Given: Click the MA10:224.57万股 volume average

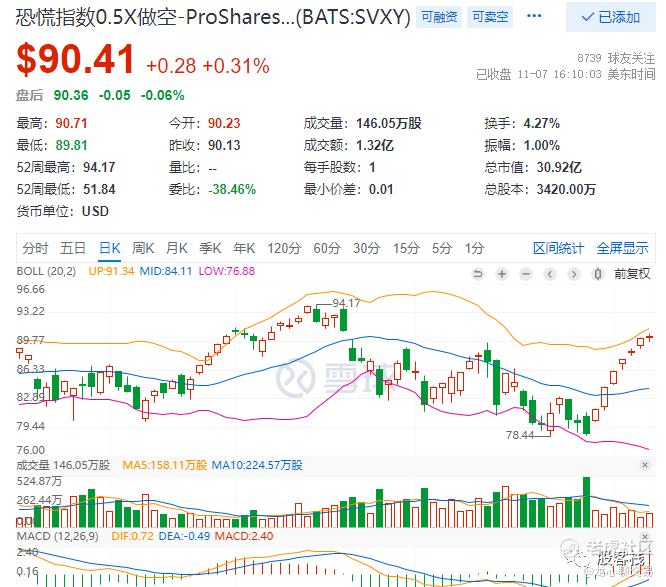Looking at the screenshot, I should [x=257, y=465].
